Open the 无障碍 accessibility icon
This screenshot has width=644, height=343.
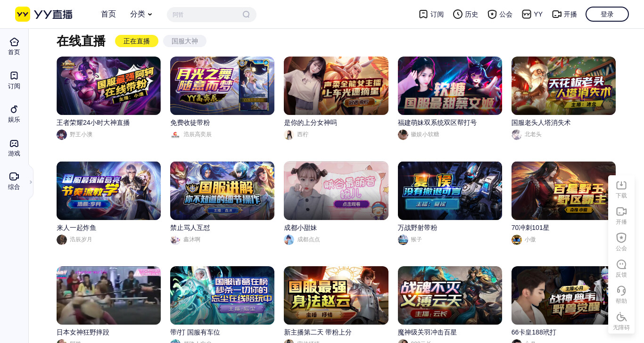[621, 317]
